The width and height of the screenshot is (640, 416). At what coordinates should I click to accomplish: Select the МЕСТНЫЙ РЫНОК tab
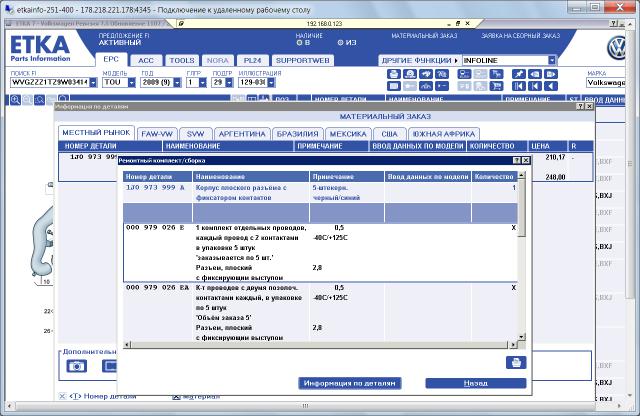click(x=96, y=133)
